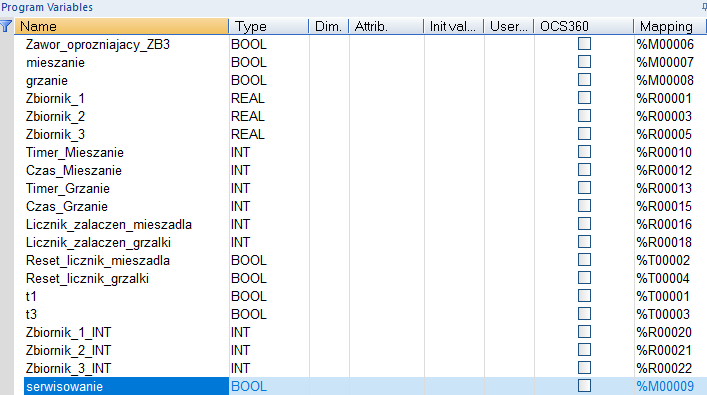Select the Zbiornik_2_INT variable name
Screen dimensions: 707x395
coord(68,351)
